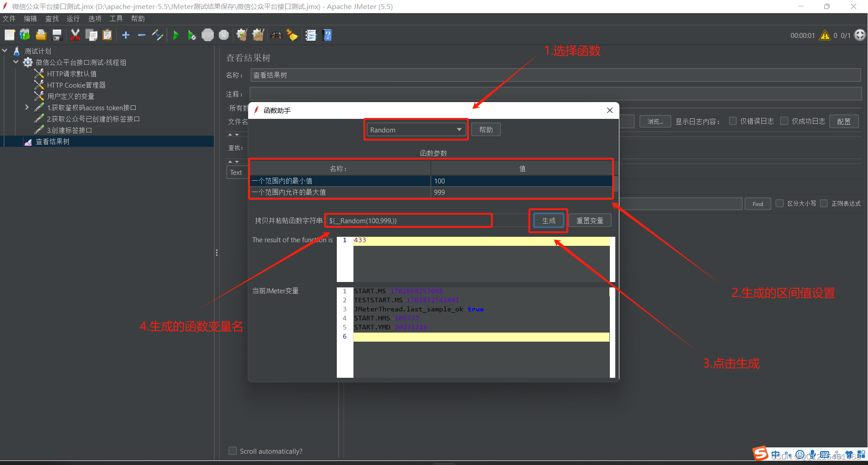Image resolution: width=868 pixels, height=465 pixels.
Task: Open the 查找 menu
Action: 52,19
